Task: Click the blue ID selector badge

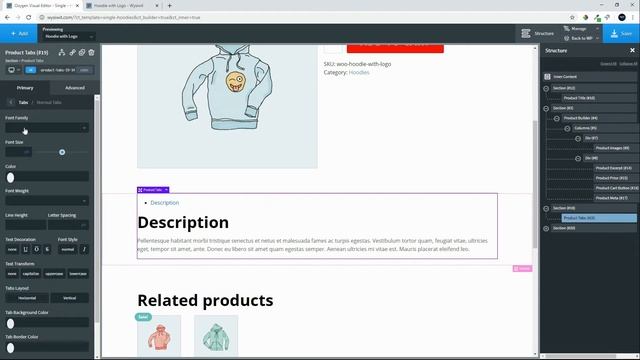Action: click(x=31, y=70)
